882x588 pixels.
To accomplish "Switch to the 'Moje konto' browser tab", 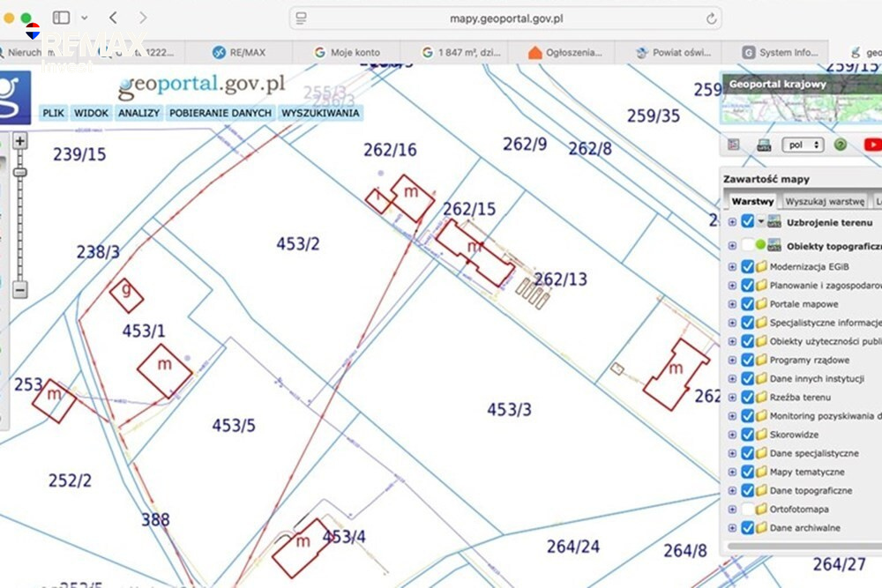I will 347,52.
